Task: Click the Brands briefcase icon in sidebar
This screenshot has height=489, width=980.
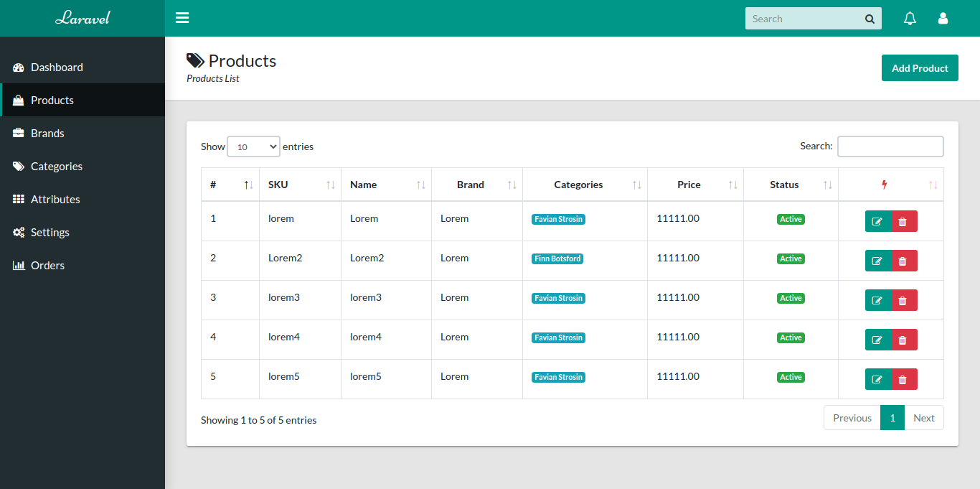Action: point(19,134)
